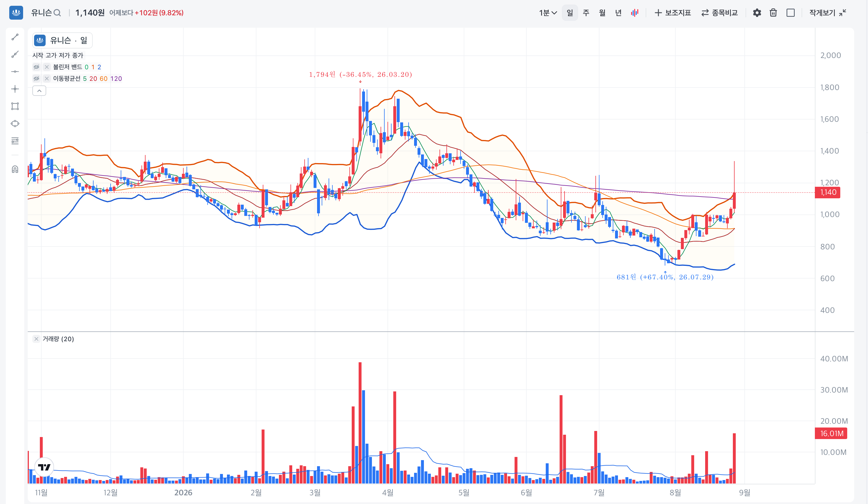Select the Fibonacci retracement tool
The width and height of the screenshot is (868, 504).
[x=15, y=141]
